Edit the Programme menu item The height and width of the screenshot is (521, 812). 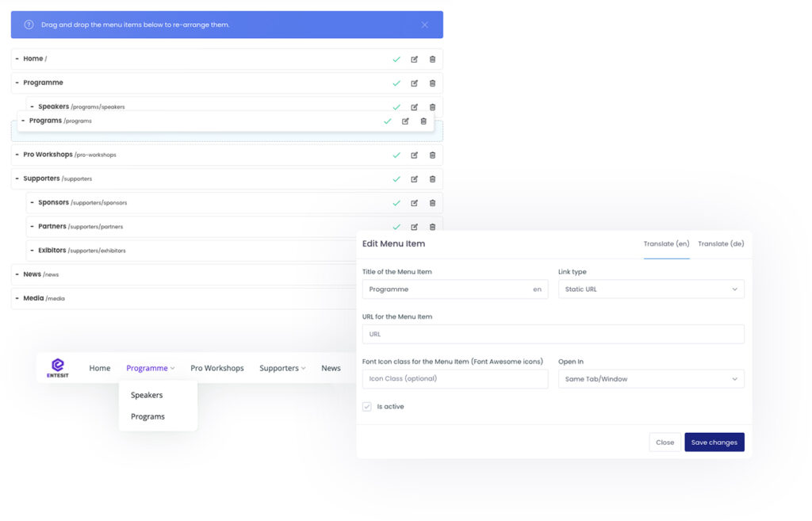(414, 83)
